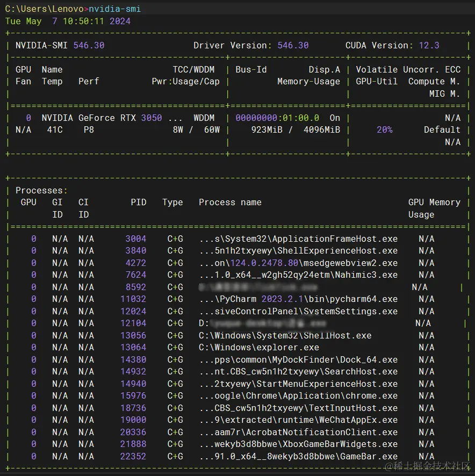Click the 20% GPU utilization value
This screenshot has height=476, width=475.
pos(385,130)
